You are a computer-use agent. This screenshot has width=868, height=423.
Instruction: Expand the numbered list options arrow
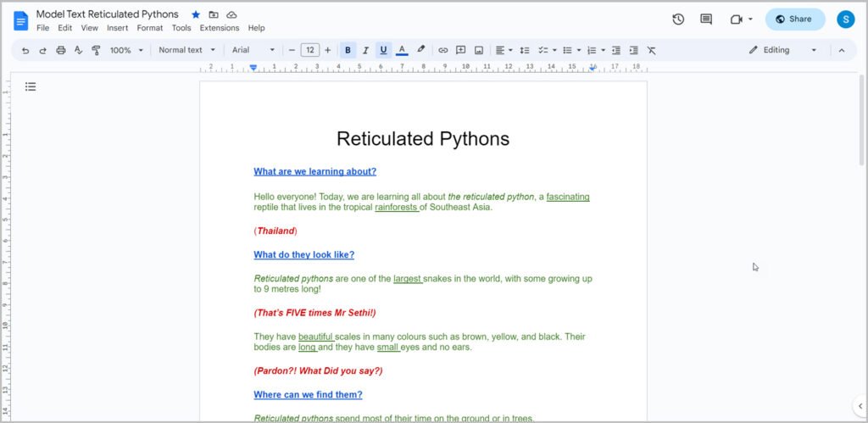(604, 50)
